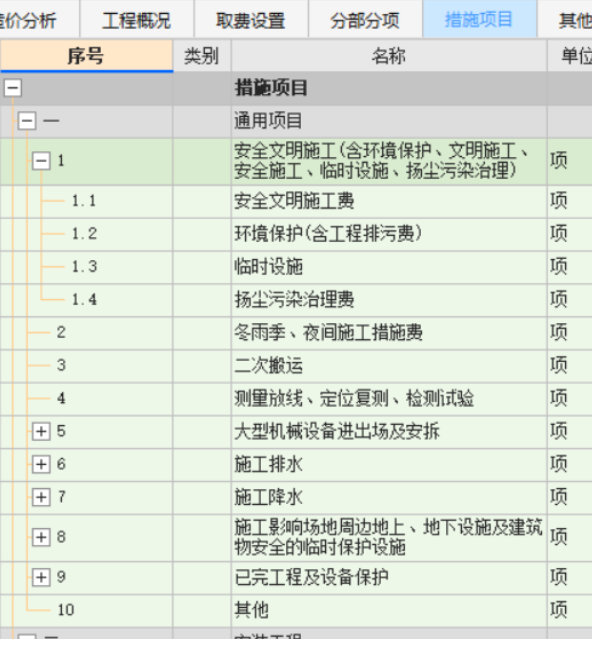Select sequence number 10 row
Screen dimensions: 592x651
pos(66,610)
